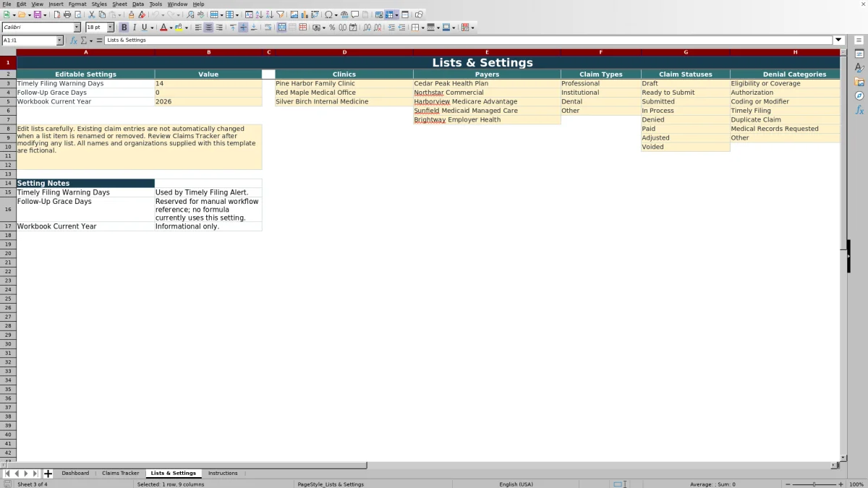The height and width of the screenshot is (488, 868).
Task: Click the zoom slider in status bar
Action: point(814,484)
